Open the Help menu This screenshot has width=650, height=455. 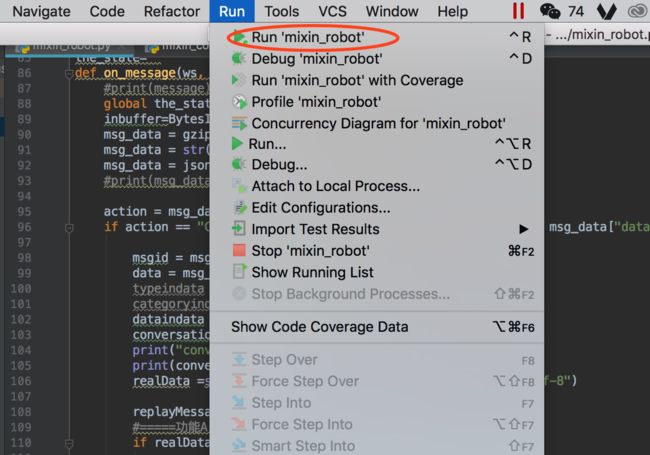coord(452,11)
